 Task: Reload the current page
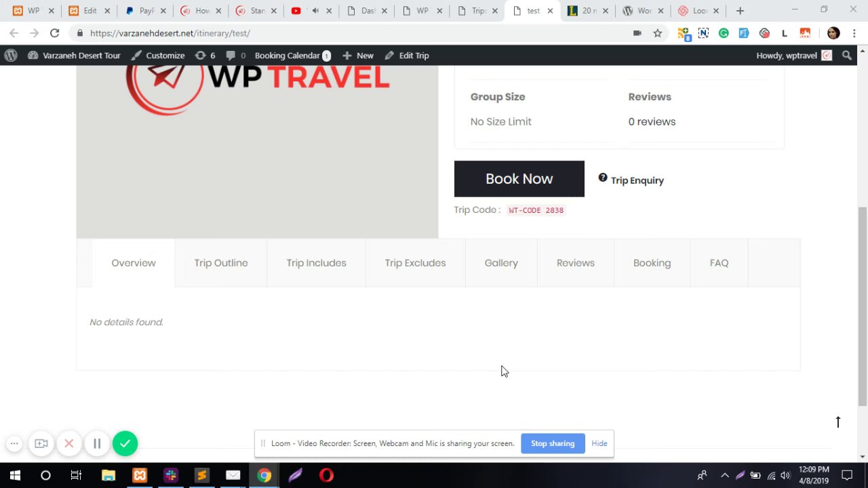click(54, 33)
